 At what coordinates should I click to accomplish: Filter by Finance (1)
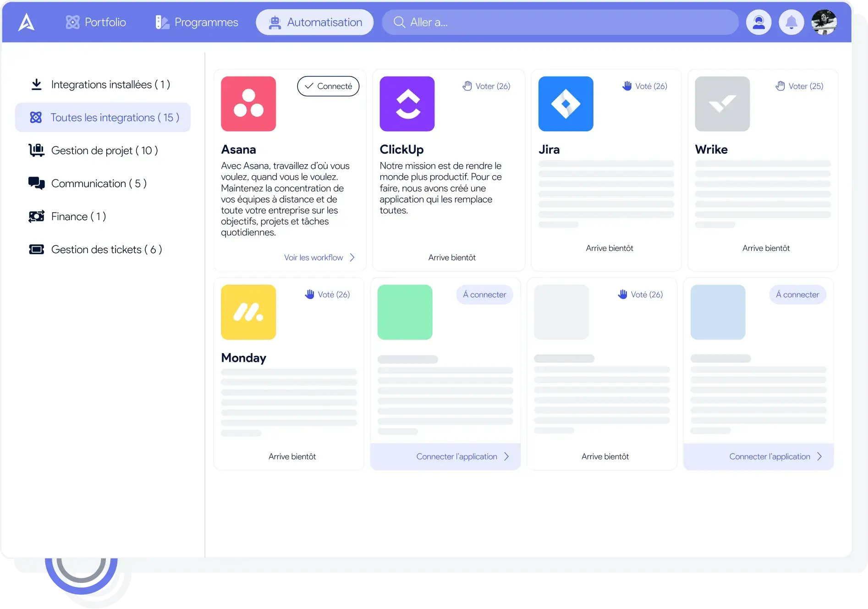103,216
